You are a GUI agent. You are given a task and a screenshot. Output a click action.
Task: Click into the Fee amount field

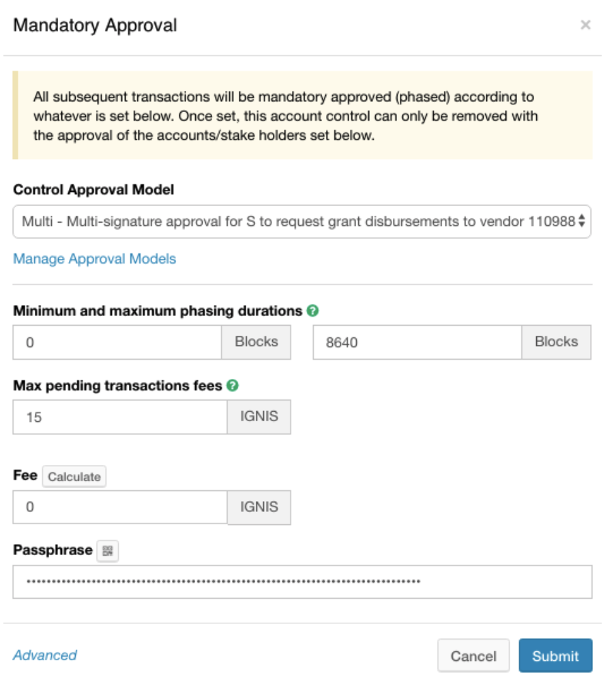120,507
